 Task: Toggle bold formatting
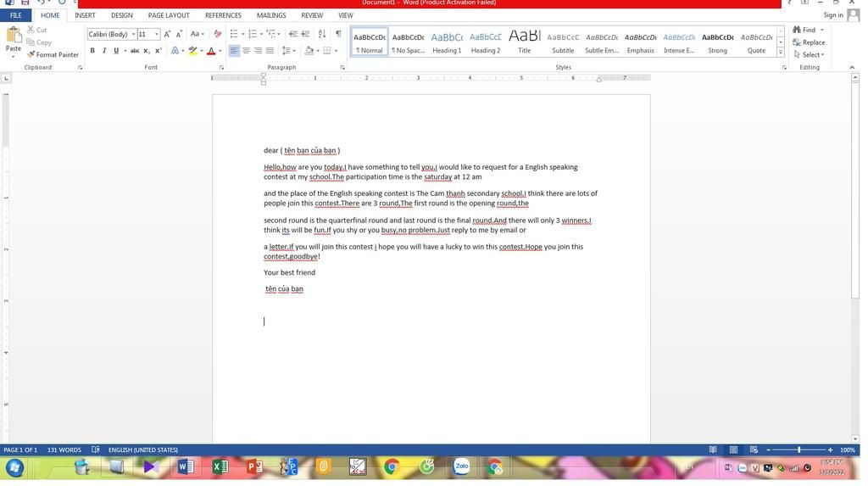pos(92,50)
